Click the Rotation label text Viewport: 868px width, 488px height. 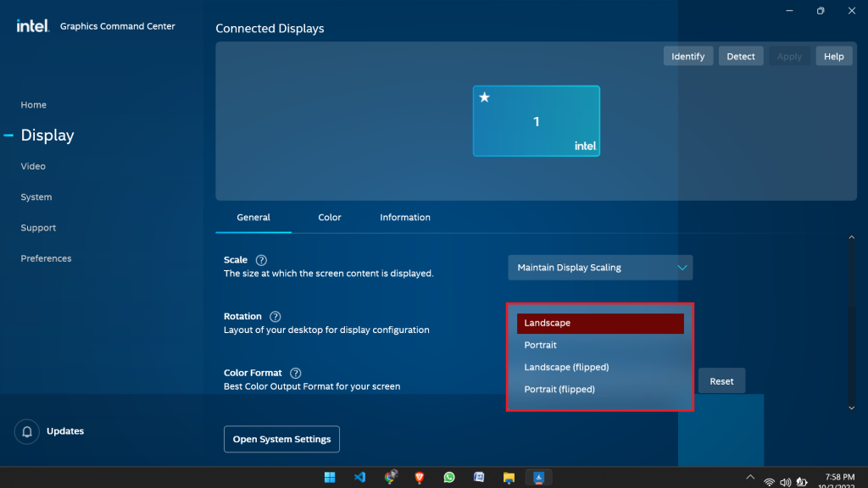242,317
